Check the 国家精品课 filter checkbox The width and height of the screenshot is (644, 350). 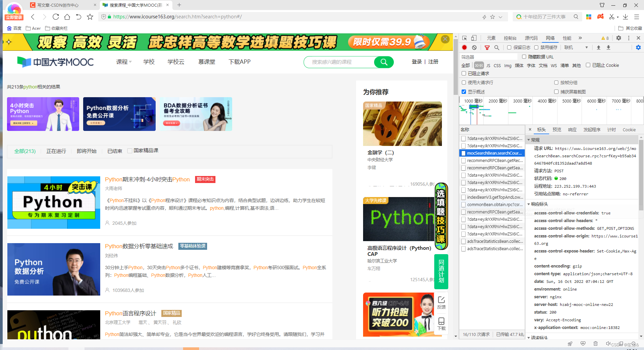(130, 150)
